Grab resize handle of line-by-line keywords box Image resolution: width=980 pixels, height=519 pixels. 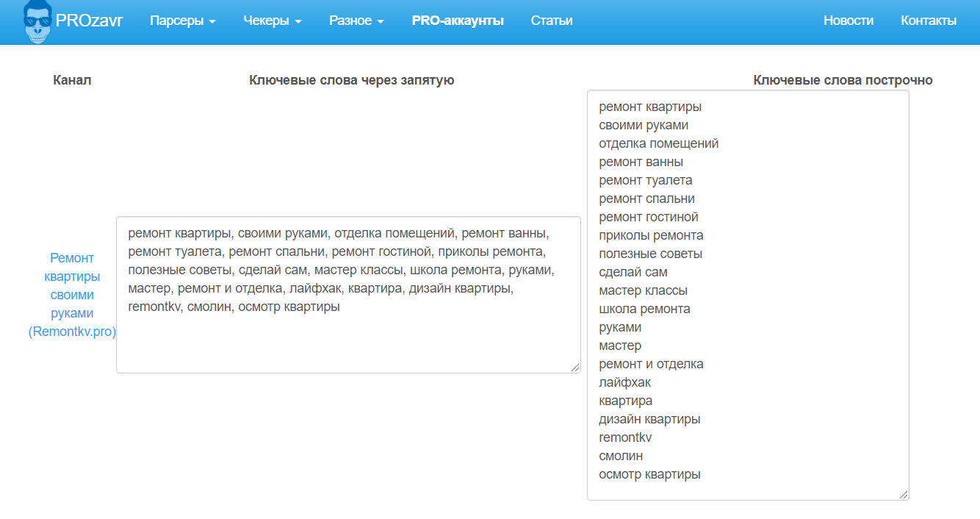[904, 495]
